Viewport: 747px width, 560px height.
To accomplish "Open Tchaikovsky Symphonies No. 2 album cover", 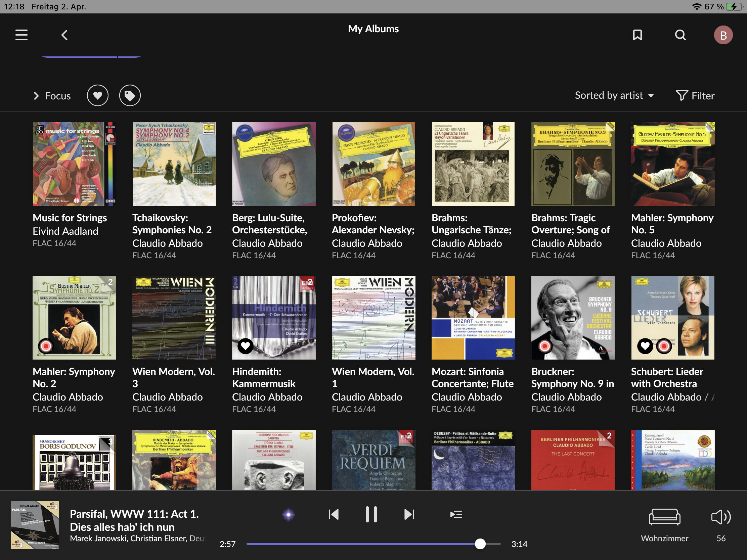I will coord(174,164).
